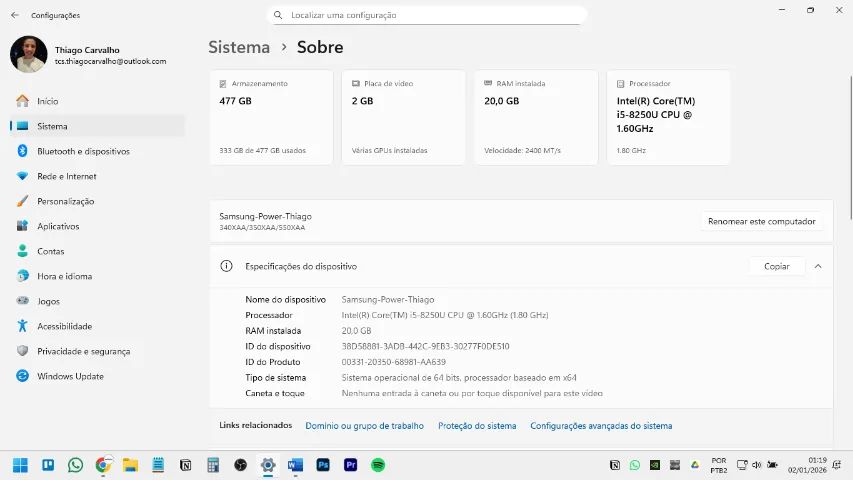
Task: Open Jogos settings
Action: tap(98, 301)
